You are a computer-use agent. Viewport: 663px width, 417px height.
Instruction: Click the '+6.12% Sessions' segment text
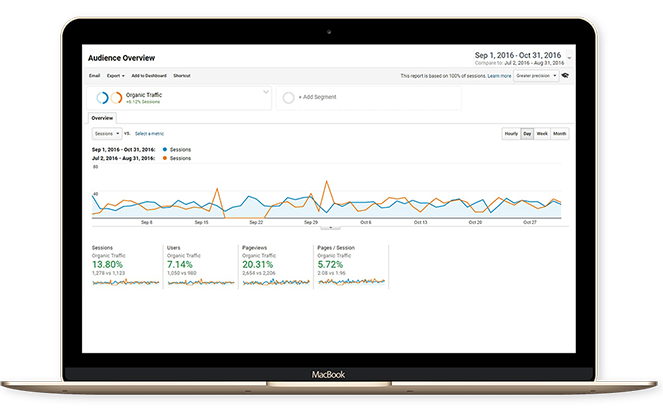point(143,102)
